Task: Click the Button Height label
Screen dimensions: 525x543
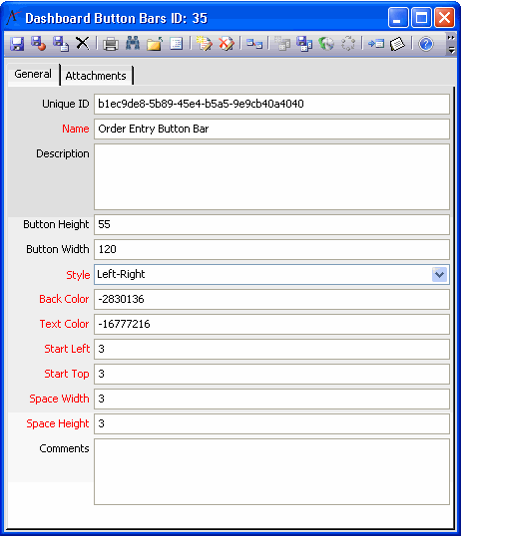Action: [x=56, y=224]
